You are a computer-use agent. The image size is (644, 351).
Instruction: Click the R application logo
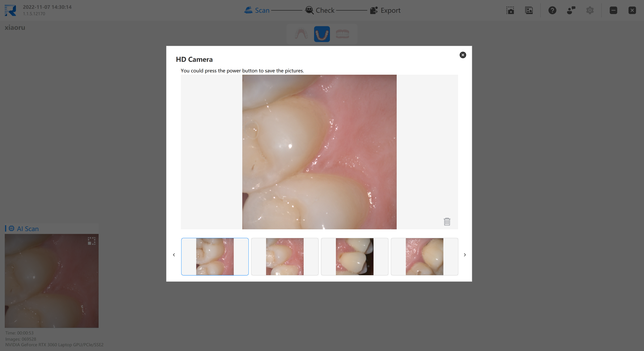coord(11,10)
